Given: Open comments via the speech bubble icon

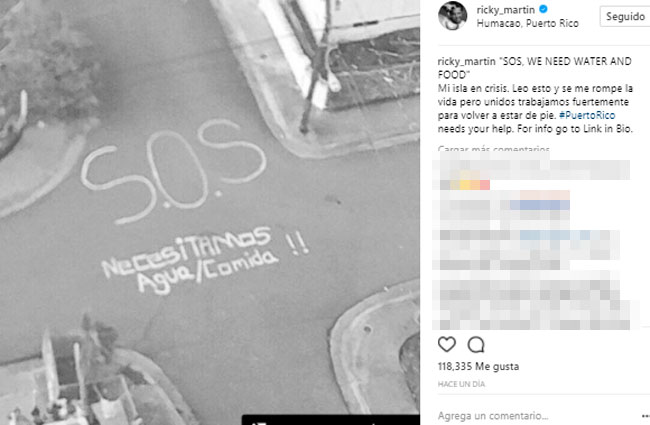Looking at the screenshot, I should (x=476, y=344).
